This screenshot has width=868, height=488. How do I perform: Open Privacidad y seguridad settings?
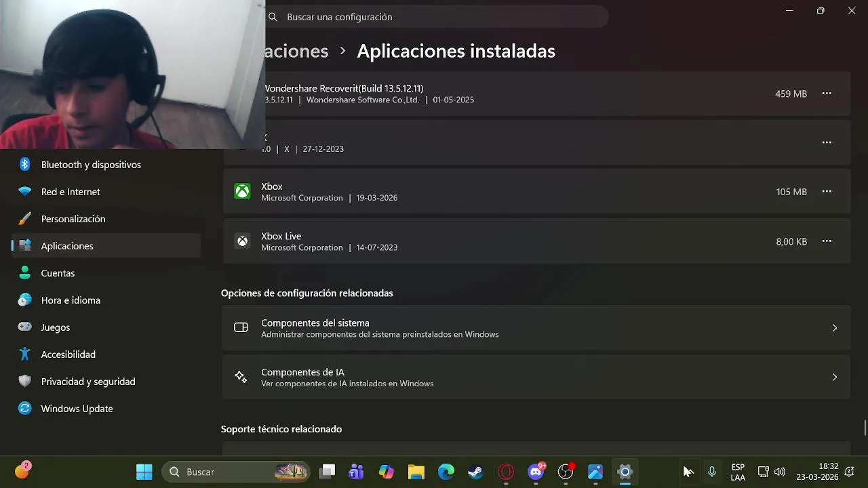click(x=88, y=382)
